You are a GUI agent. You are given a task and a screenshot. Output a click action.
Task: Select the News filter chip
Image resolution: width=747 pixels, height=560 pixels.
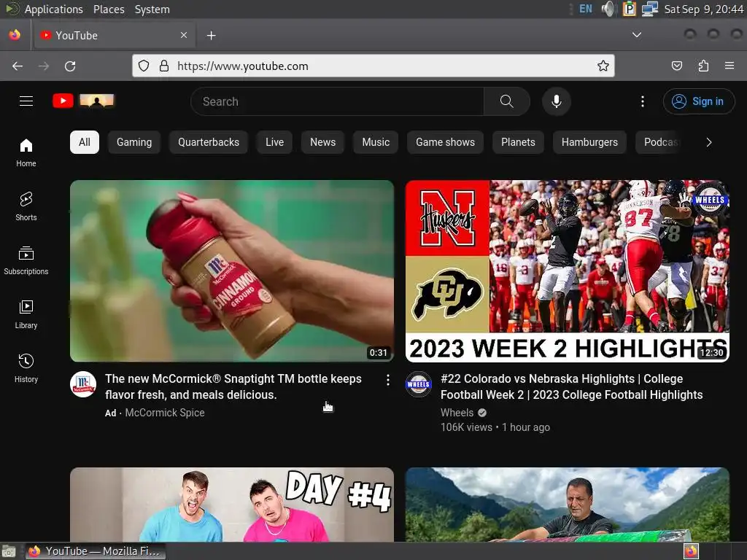(322, 142)
